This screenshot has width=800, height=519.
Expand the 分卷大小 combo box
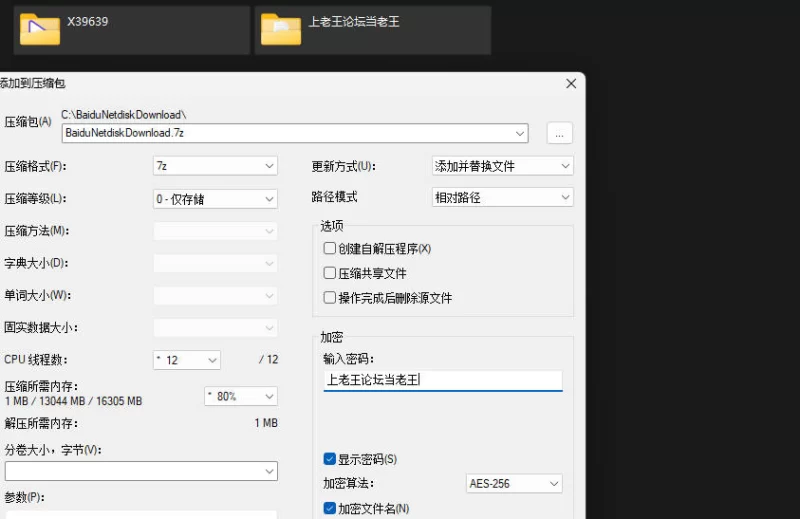click(x=269, y=471)
